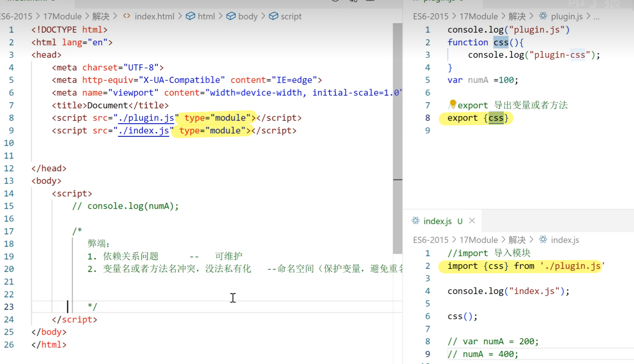Click the 依赖关系问题 comment line
The height and width of the screenshot is (364, 634).
165,257
